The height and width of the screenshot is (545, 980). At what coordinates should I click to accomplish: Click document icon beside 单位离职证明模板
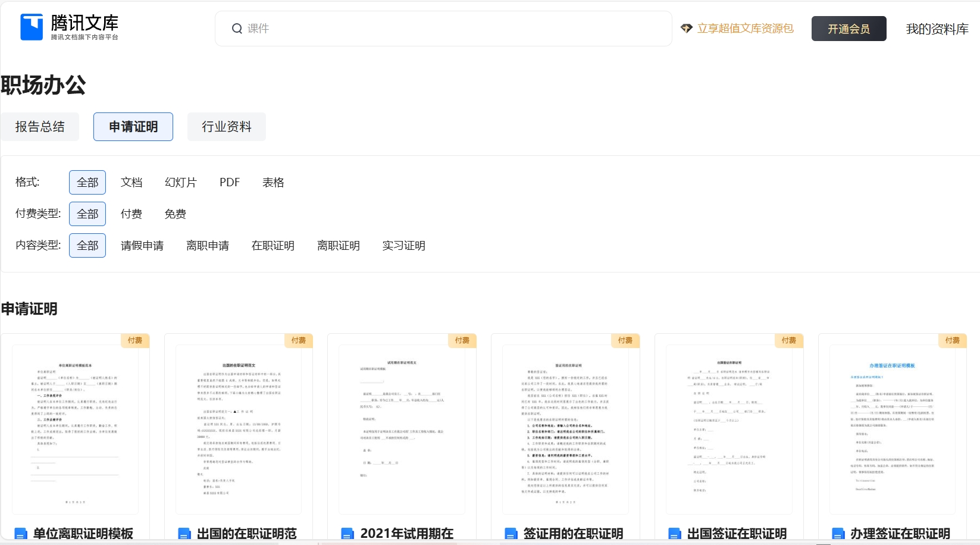point(21,534)
